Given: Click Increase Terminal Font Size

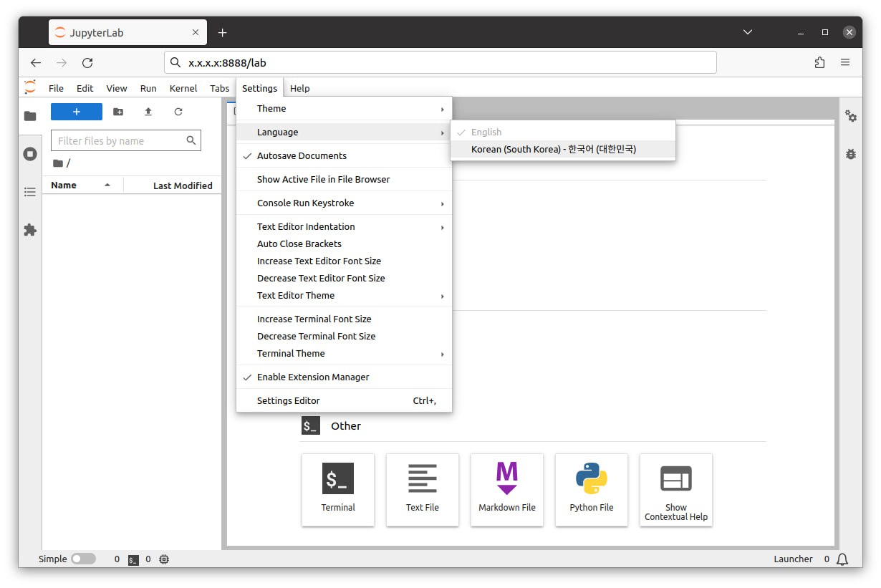Looking at the screenshot, I should click(x=344, y=319).
